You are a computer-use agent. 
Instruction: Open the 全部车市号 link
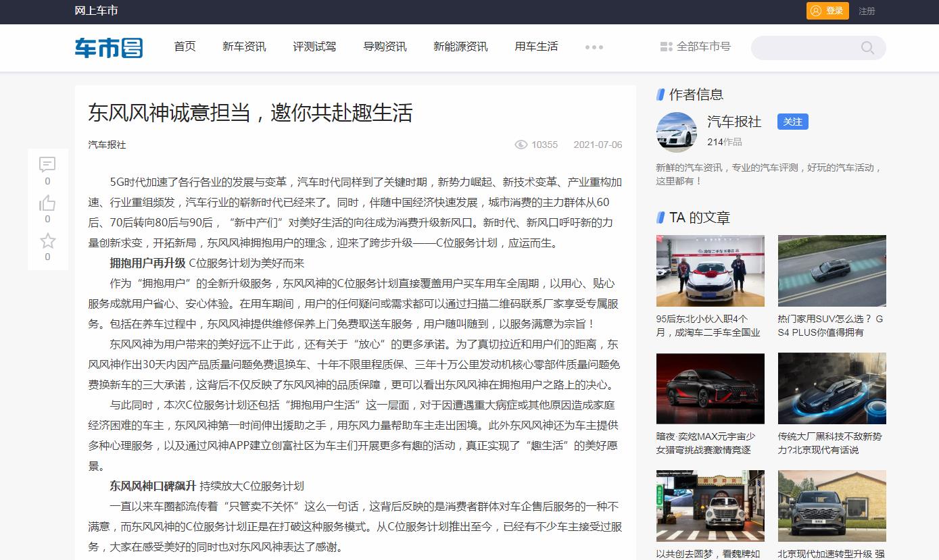tap(703, 47)
